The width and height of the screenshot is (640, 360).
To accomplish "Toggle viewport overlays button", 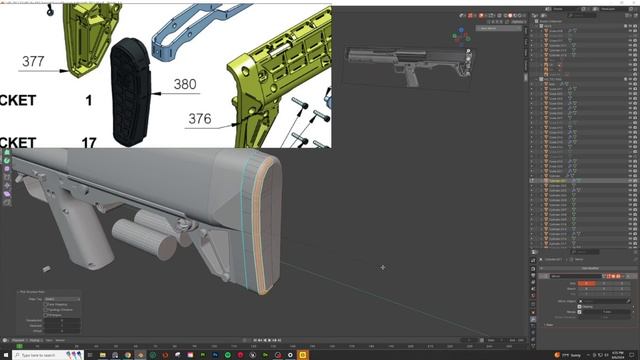I will 482,16.
